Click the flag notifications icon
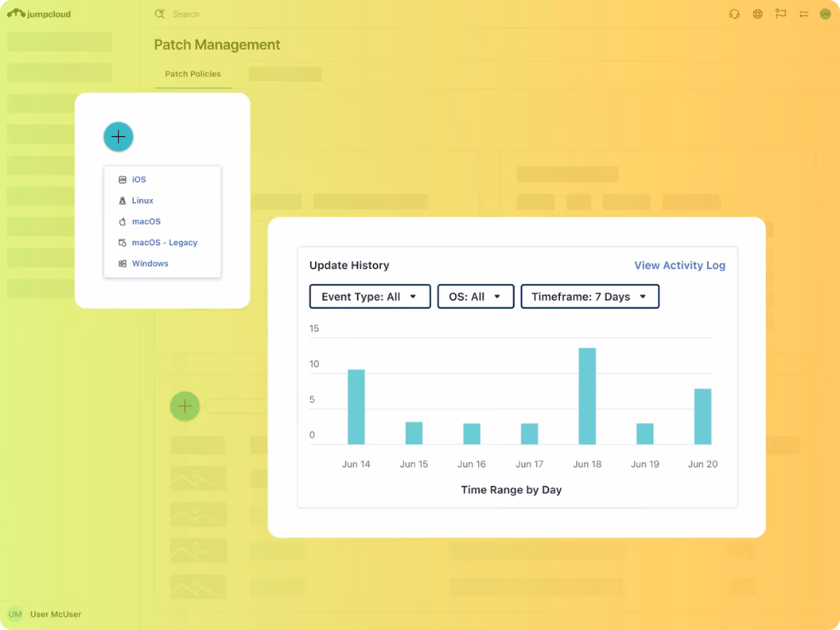 [x=781, y=14]
